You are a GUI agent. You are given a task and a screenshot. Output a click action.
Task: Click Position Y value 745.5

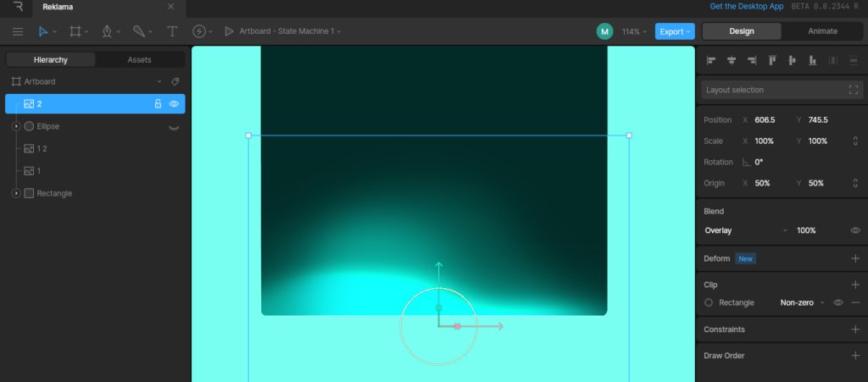click(x=818, y=120)
